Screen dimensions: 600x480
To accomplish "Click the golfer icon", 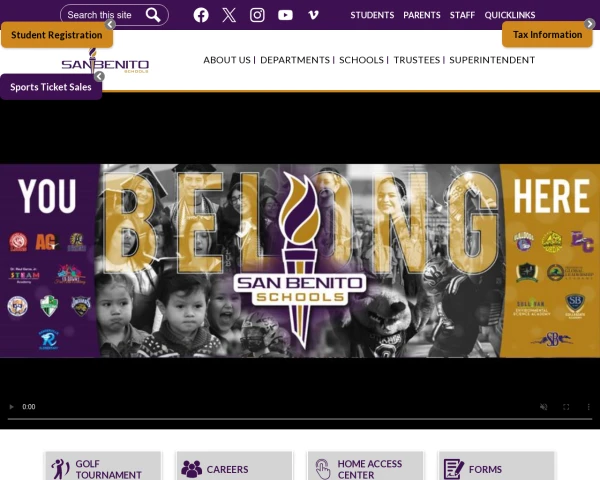I will (60, 469).
